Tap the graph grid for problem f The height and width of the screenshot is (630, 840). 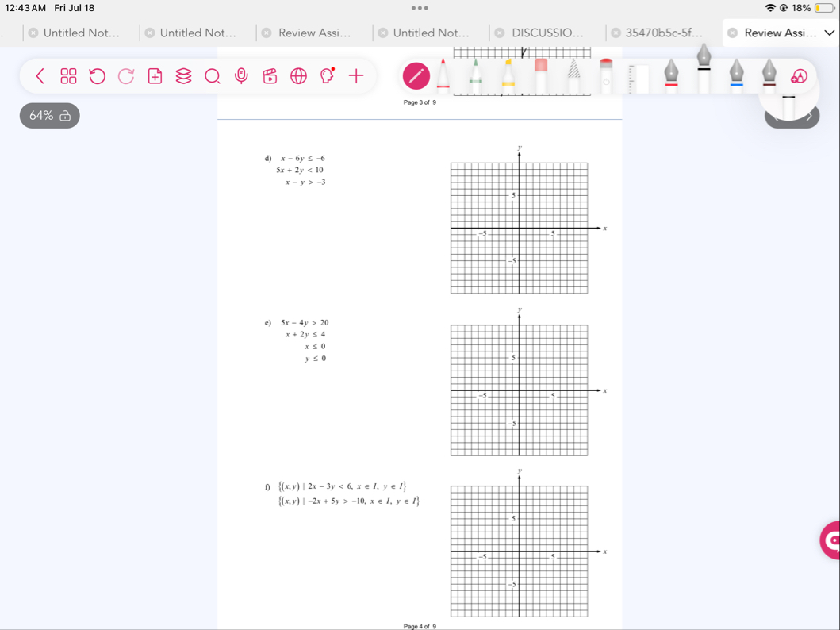point(519,551)
